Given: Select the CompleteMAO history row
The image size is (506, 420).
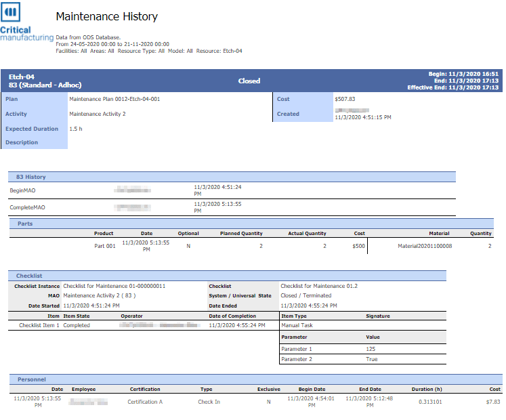Looking at the screenshot, I should pyautogui.click(x=27, y=207).
